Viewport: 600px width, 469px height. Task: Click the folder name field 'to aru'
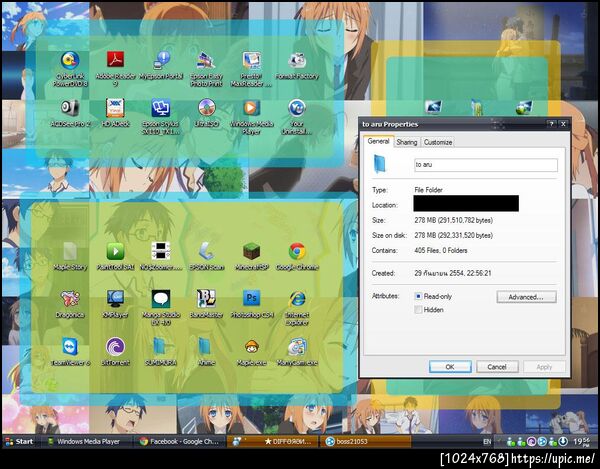[486, 165]
